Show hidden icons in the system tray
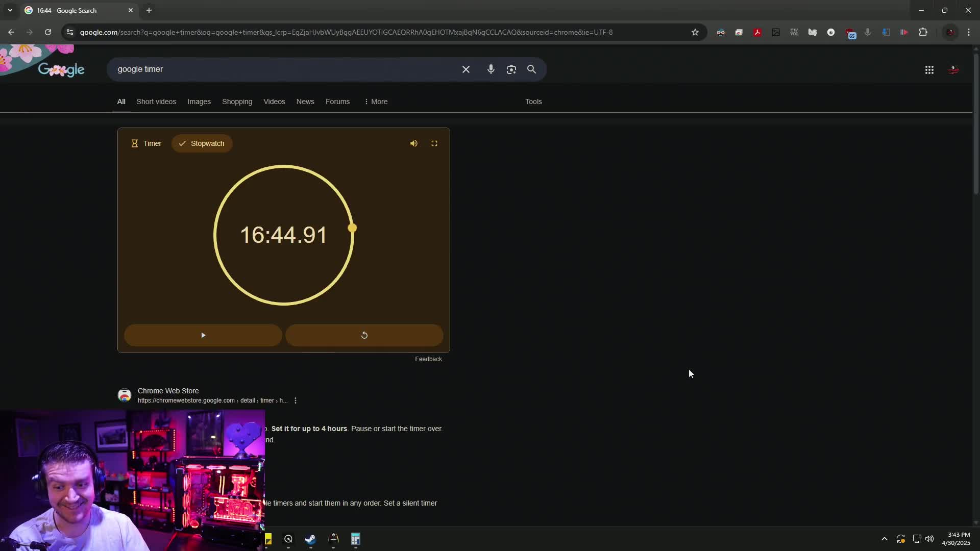This screenshot has width=980, height=551. (885, 539)
